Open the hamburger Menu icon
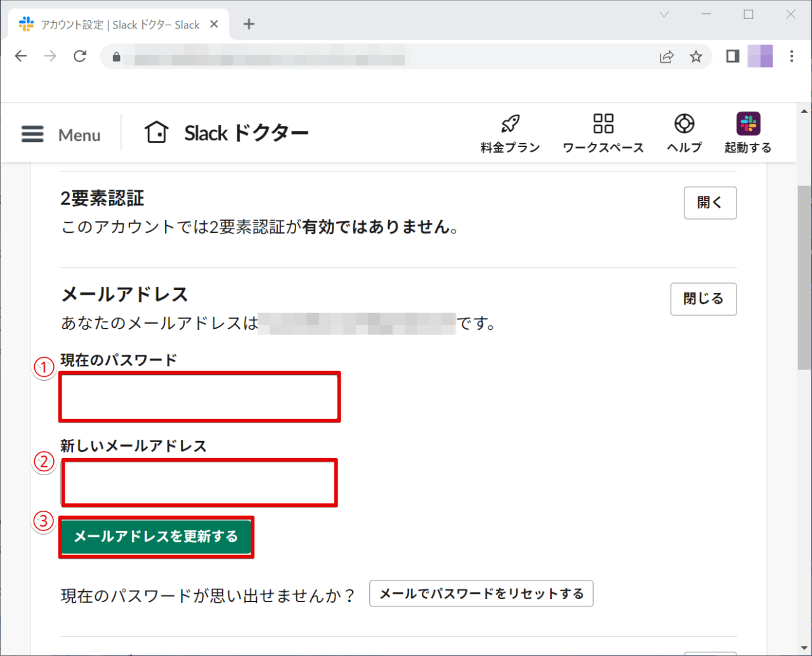The height and width of the screenshot is (656, 812). point(32,134)
